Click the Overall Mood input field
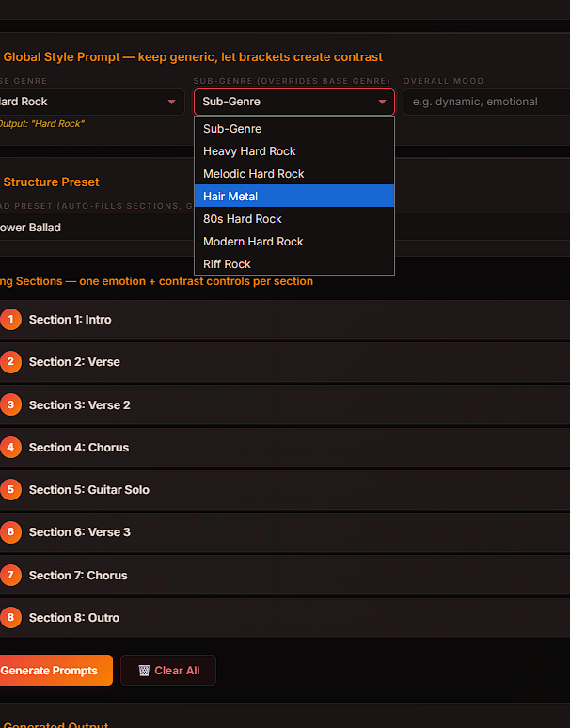This screenshot has width=570, height=728. coord(484,102)
